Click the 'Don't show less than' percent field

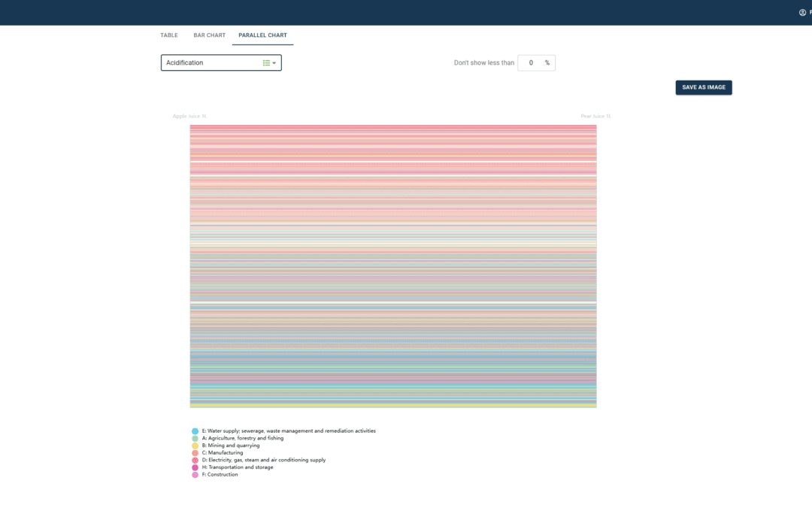point(531,63)
